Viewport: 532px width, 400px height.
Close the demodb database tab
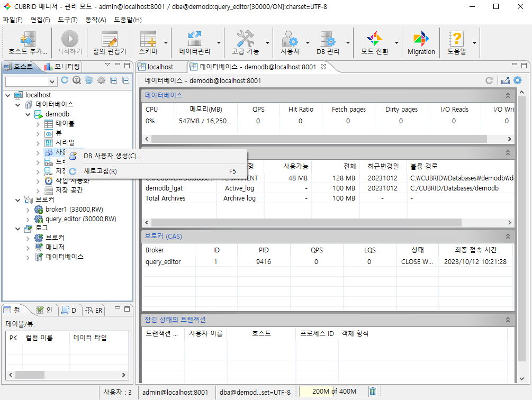click(x=323, y=67)
